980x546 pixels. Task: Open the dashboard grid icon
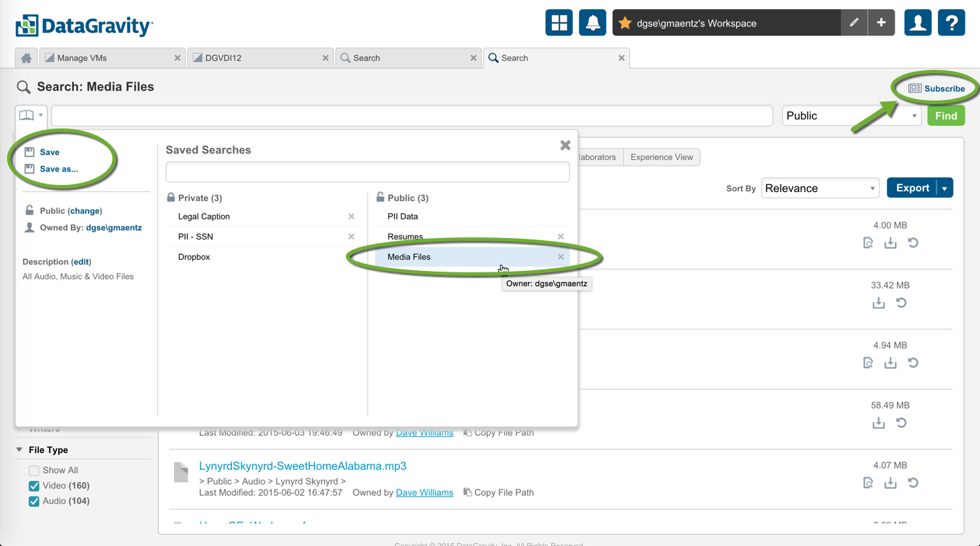pyautogui.click(x=559, y=22)
